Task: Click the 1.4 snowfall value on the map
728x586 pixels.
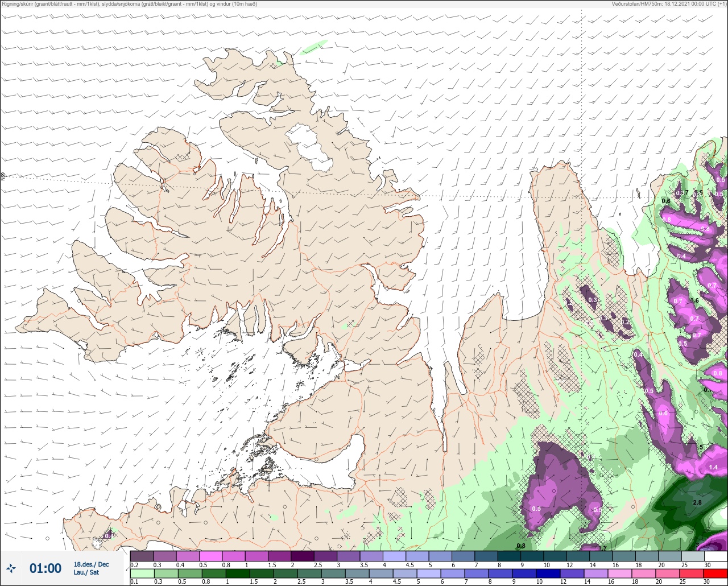Action: pyautogui.click(x=714, y=467)
